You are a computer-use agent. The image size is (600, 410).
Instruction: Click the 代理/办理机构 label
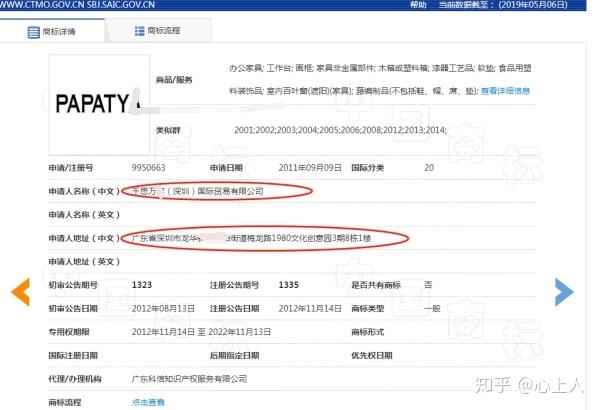pos(75,379)
